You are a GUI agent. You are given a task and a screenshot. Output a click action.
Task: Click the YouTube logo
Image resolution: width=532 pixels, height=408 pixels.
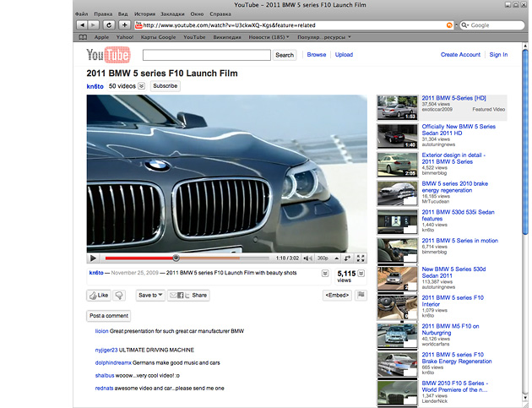[108, 56]
